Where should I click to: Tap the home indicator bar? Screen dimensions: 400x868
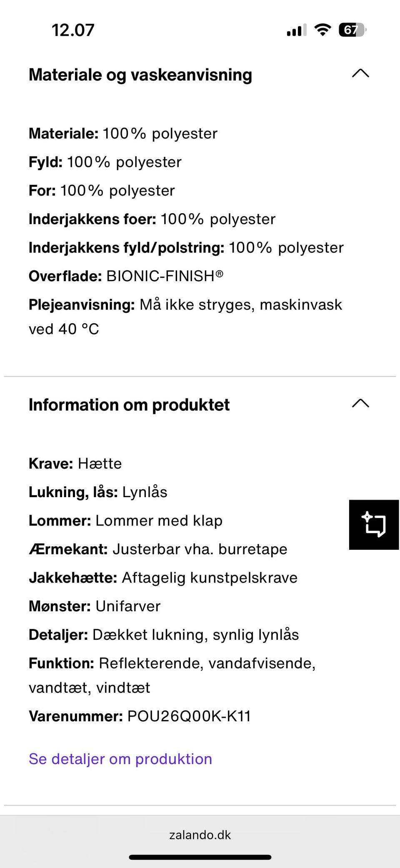(x=200, y=857)
